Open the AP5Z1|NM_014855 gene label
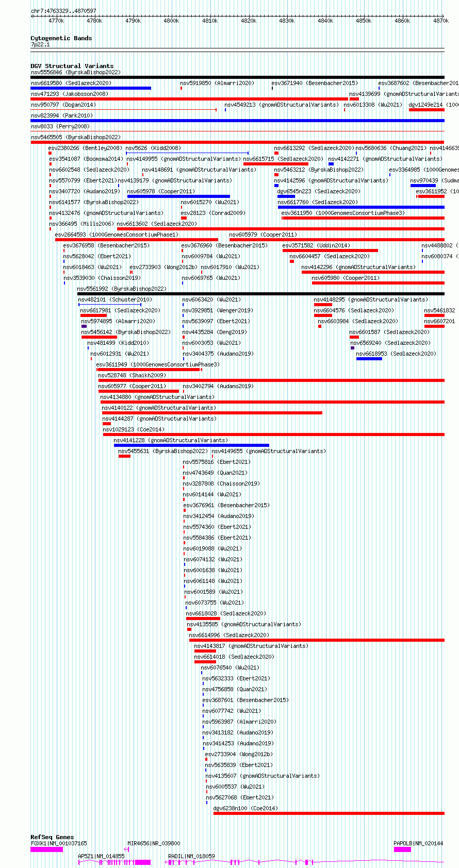Screen dimensions: 459x868 pyautogui.click(x=101, y=856)
